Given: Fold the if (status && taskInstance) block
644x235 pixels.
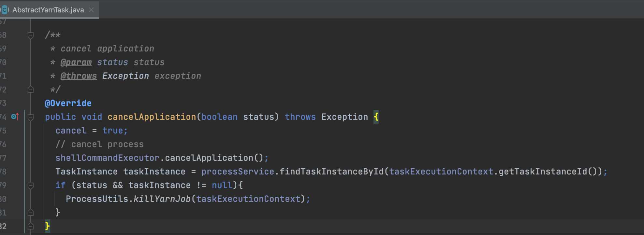Looking at the screenshot, I should pyautogui.click(x=31, y=186).
